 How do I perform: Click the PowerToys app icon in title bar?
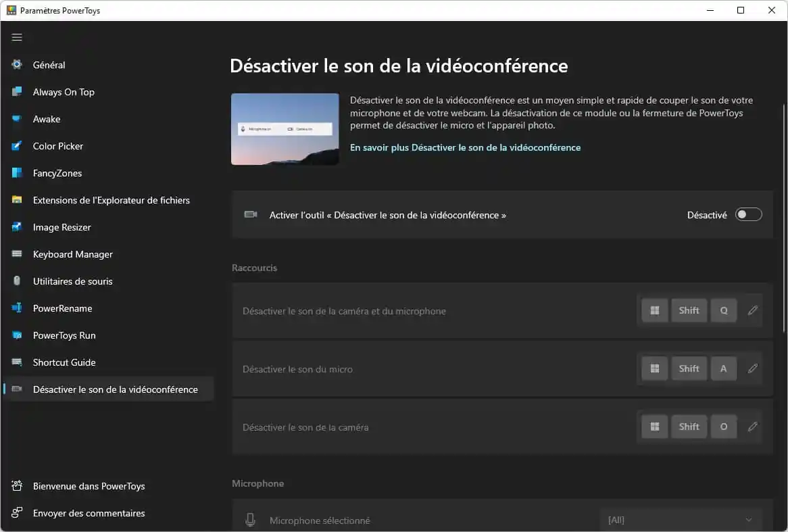tap(11, 11)
